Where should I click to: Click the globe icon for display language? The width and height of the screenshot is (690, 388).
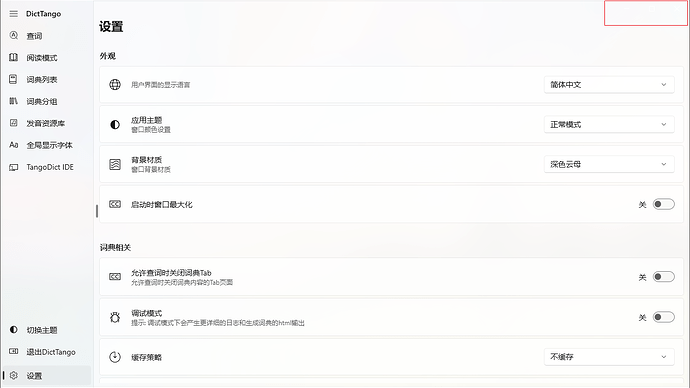point(115,84)
